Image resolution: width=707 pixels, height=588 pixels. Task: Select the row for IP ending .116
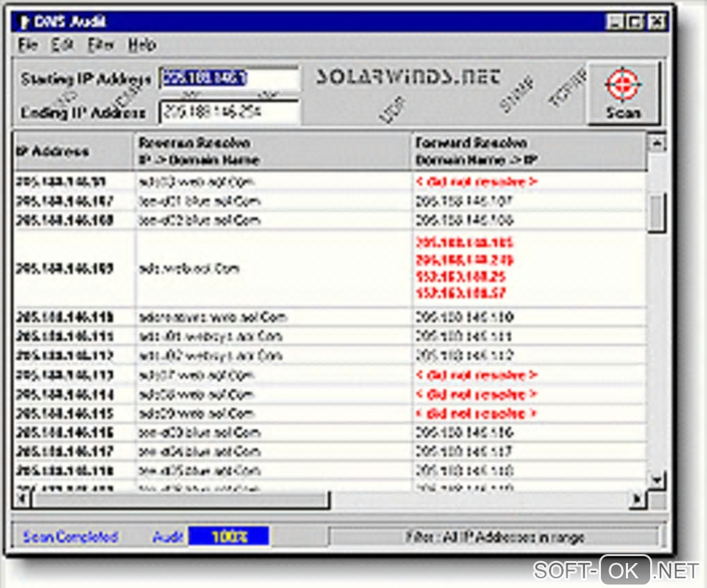[x=330, y=433]
